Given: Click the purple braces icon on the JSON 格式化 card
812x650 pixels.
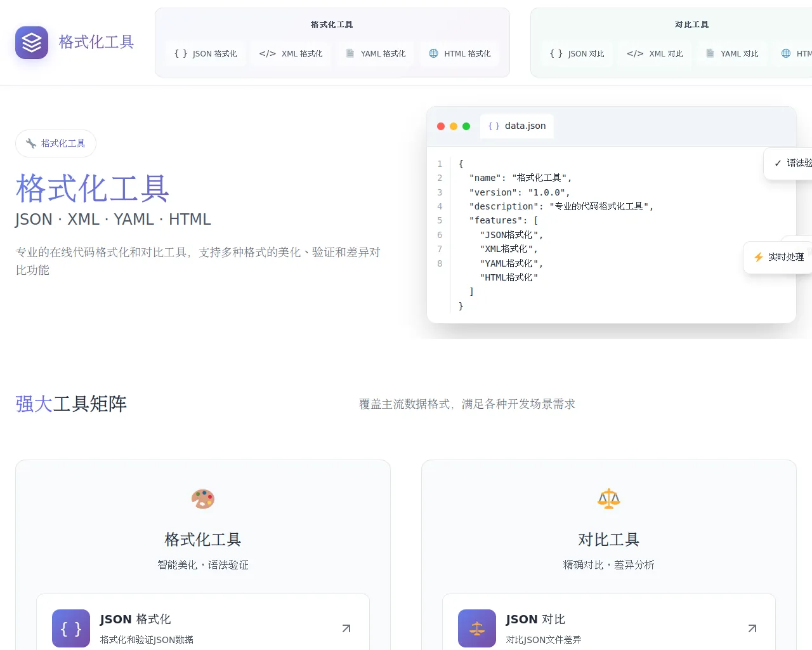Looking at the screenshot, I should (71, 628).
